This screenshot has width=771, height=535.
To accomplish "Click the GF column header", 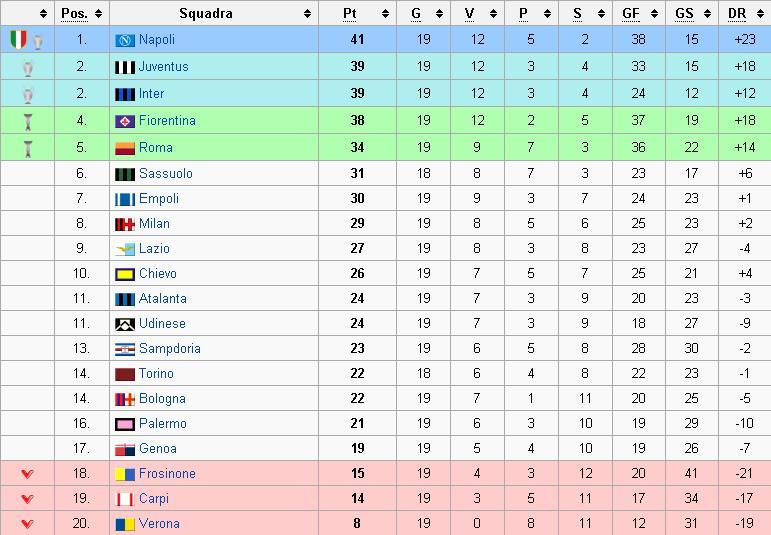I will pos(630,14).
